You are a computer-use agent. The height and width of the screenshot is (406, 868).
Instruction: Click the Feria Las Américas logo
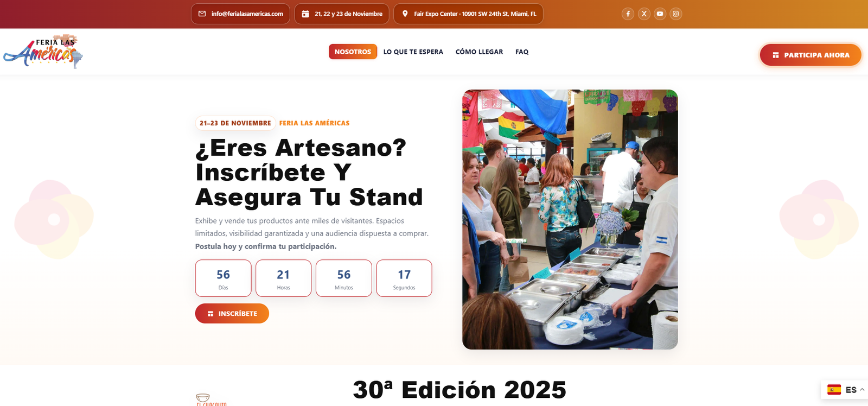[43, 52]
